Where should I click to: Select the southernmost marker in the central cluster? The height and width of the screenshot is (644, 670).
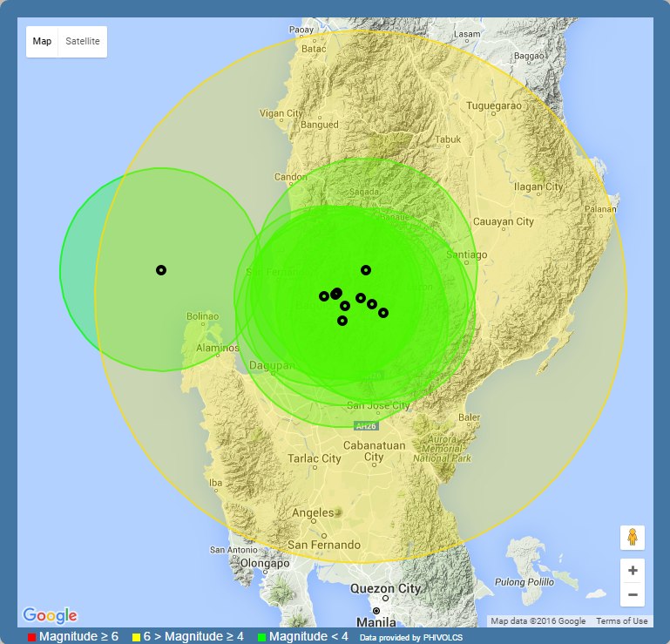[x=342, y=321]
